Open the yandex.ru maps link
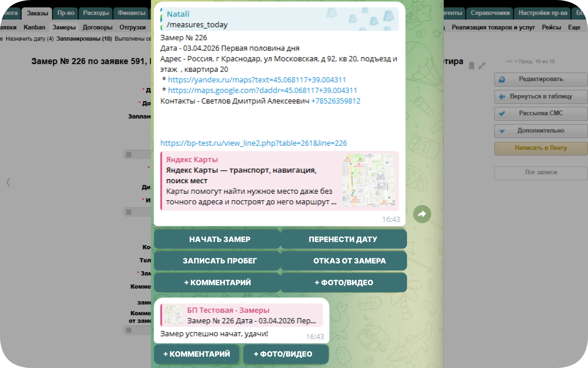This screenshot has height=368, width=588. pos(257,80)
